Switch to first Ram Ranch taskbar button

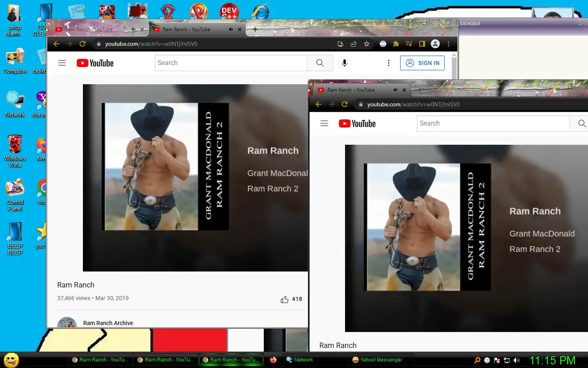point(100,360)
